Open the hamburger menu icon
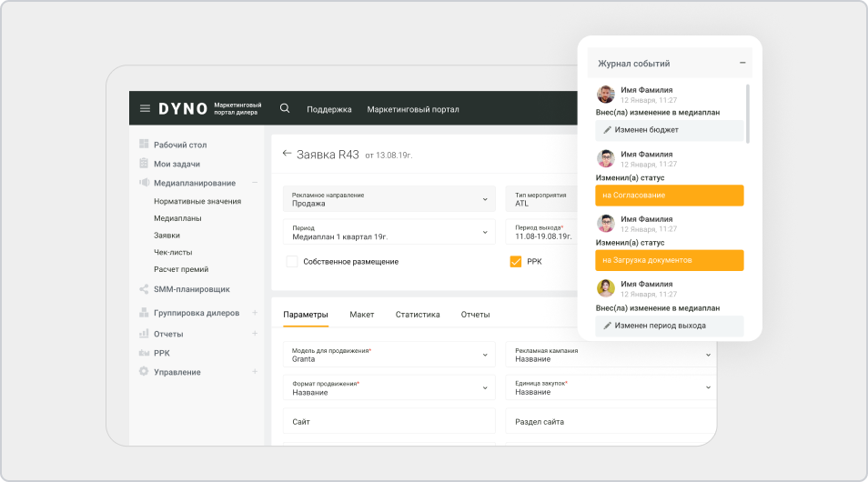The height and width of the screenshot is (482, 868). [145, 108]
